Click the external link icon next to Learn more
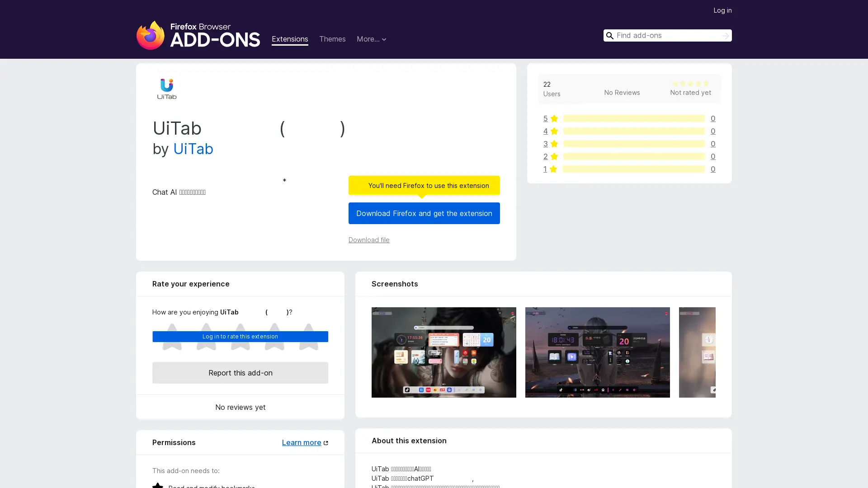This screenshot has width=868, height=488. point(326,442)
